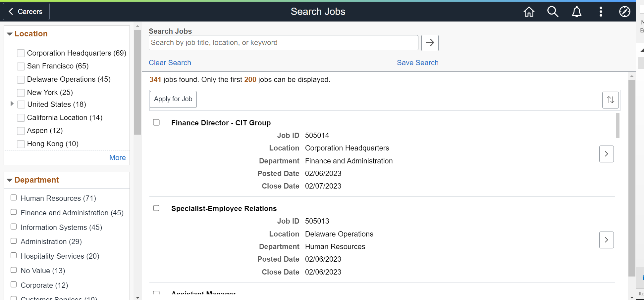
Task: Open Finance Director job details arrow
Action: 606,154
